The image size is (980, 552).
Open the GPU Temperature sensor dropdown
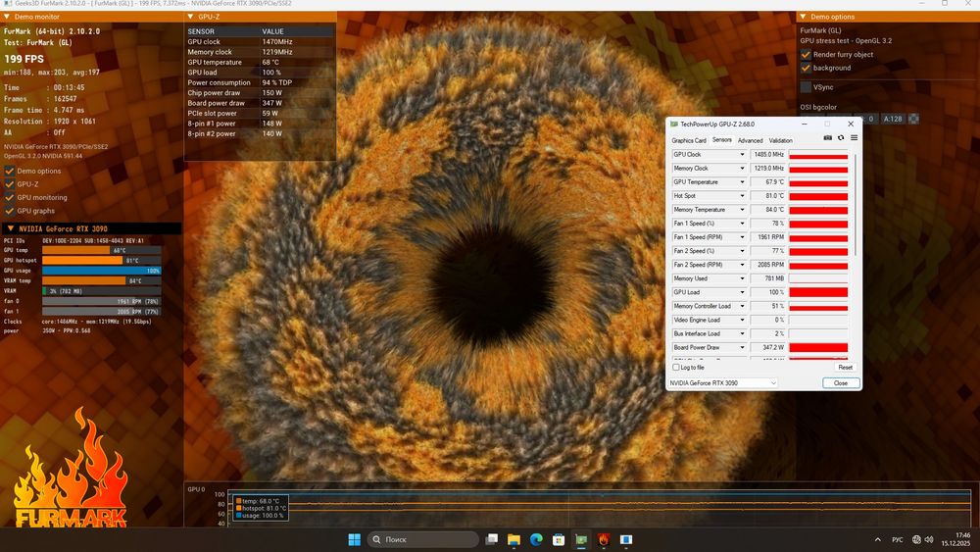(742, 182)
